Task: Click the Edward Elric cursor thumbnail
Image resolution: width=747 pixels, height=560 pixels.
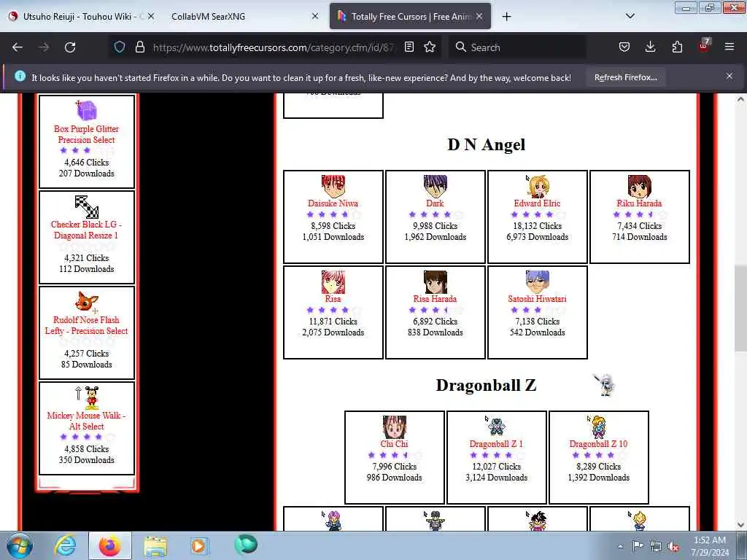Action: [537, 186]
